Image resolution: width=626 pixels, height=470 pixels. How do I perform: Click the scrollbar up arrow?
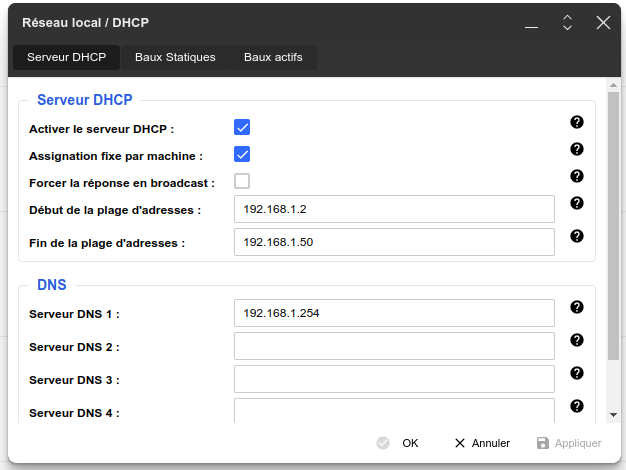(x=613, y=85)
